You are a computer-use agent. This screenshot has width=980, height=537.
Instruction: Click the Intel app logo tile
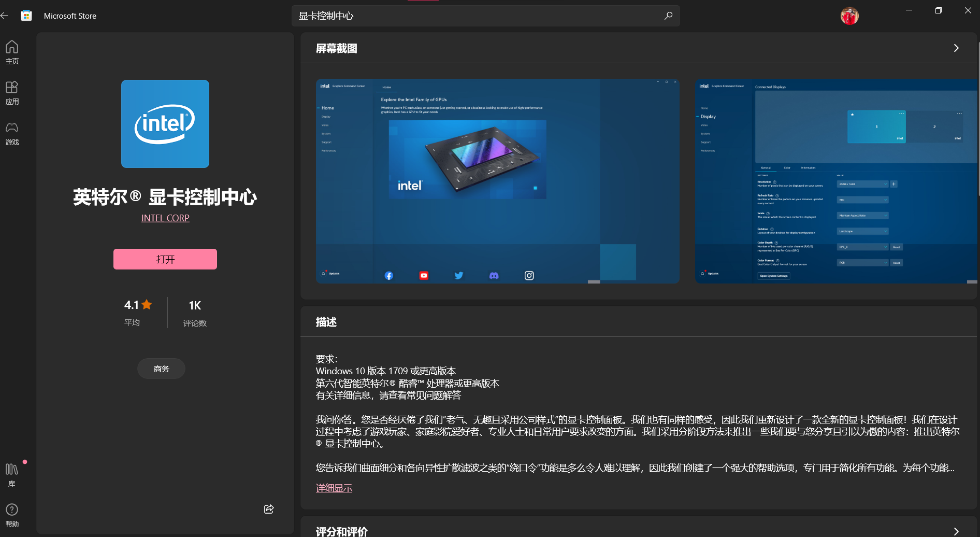click(x=165, y=124)
